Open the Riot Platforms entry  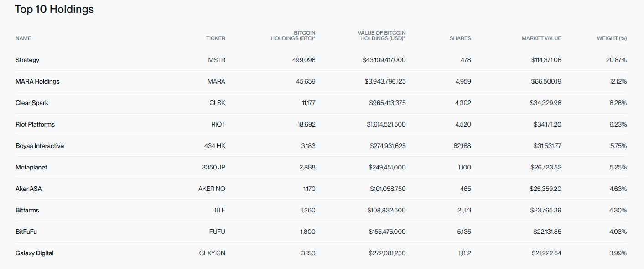[x=35, y=124]
